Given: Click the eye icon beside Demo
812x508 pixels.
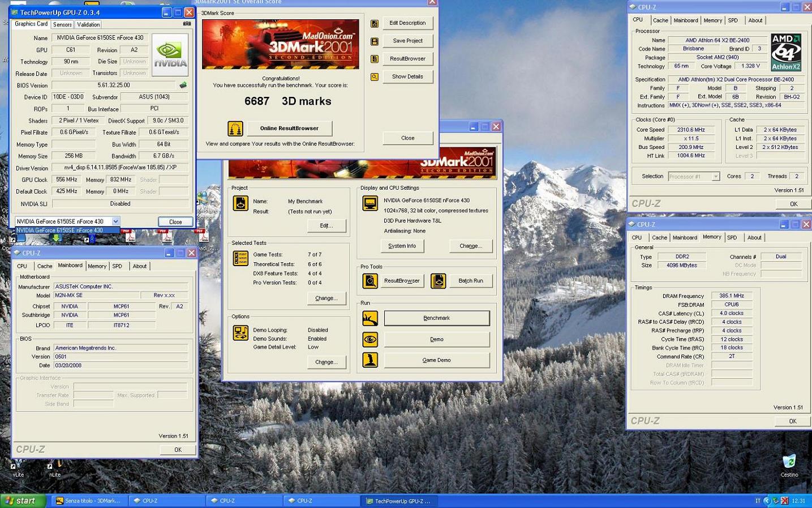Looking at the screenshot, I should tap(370, 339).
